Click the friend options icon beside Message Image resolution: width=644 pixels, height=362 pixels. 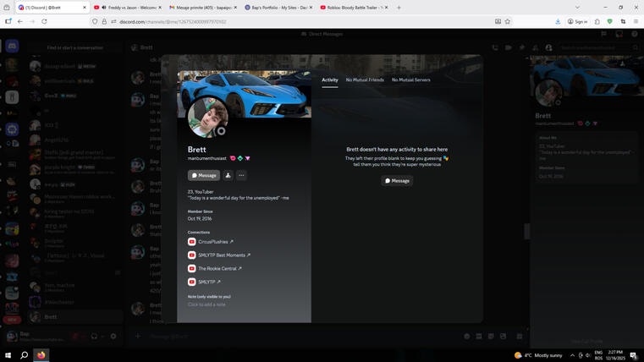(x=228, y=175)
